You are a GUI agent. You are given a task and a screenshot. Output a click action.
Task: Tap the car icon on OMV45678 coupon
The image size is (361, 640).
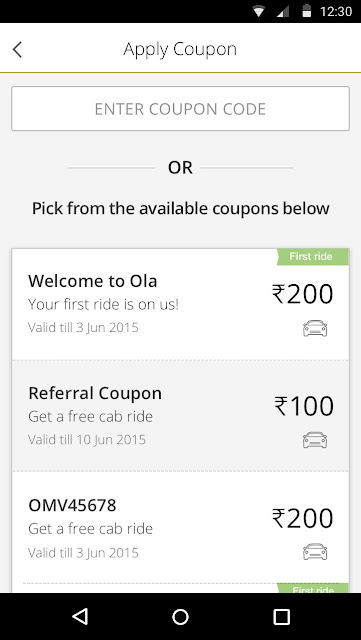315,552
